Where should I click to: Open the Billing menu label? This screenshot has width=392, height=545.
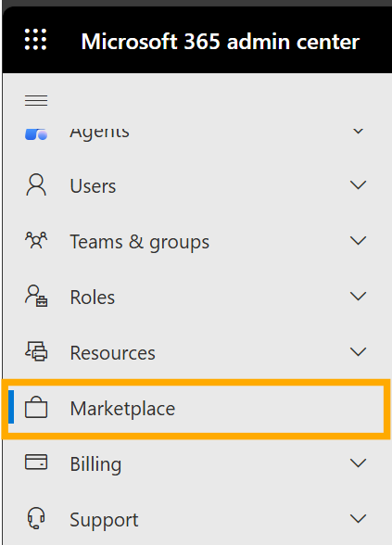click(x=96, y=464)
